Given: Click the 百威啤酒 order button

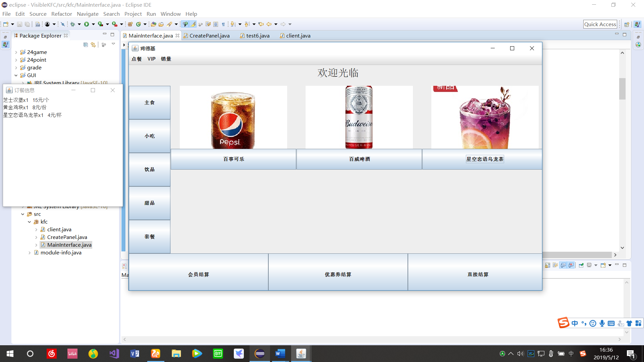Looking at the screenshot, I should [359, 159].
